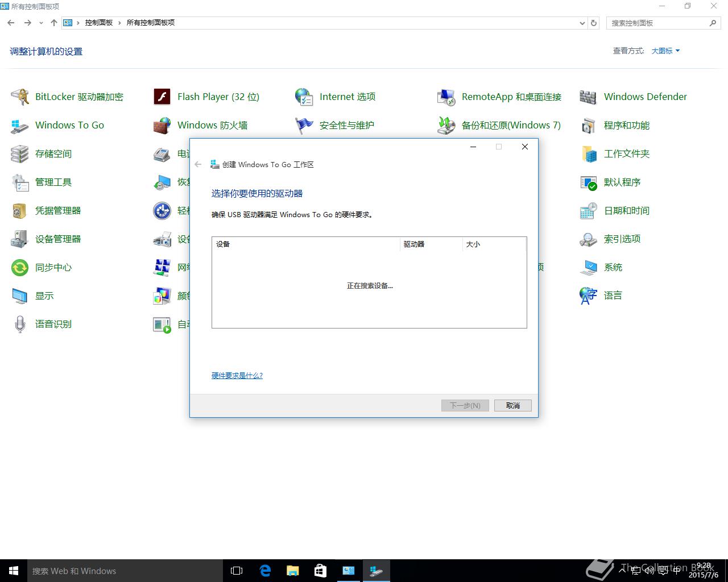Viewport: 728px width, 582px height.
Task: Expand chevron after 控制面板 breadcrumb
Action: tap(119, 23)
